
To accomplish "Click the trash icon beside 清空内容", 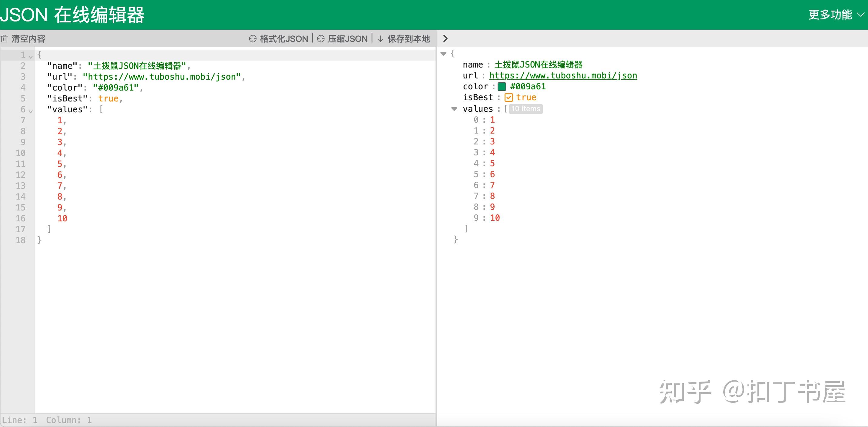I will (4, 39).
